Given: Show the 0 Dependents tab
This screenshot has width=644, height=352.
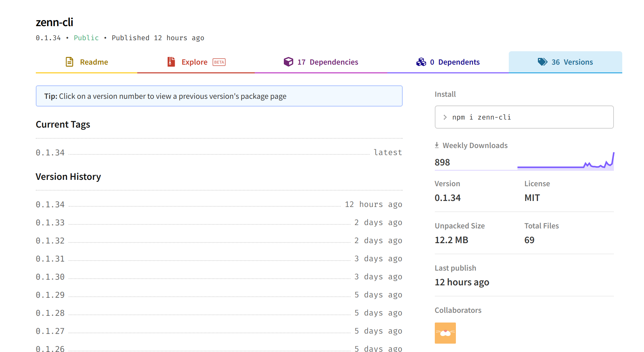Looking at the screenshot, I should 448,62.
